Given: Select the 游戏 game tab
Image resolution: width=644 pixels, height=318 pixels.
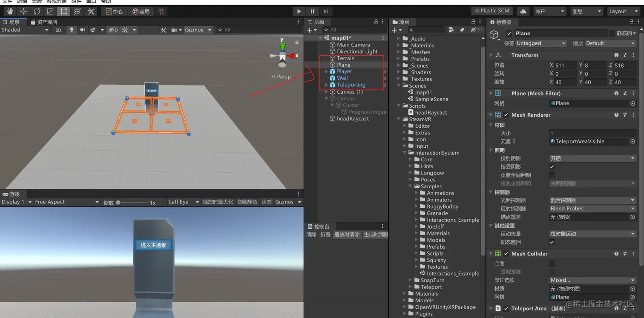Looking at the screenshot, I should pyautogui.click(x=11, y=194).
